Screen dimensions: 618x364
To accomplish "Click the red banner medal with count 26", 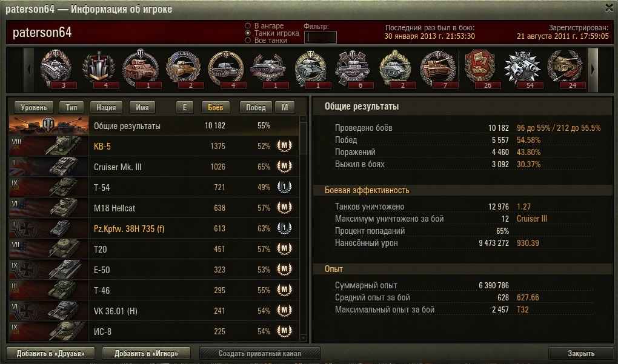I will pyautogui.click(x=480, y=68).
